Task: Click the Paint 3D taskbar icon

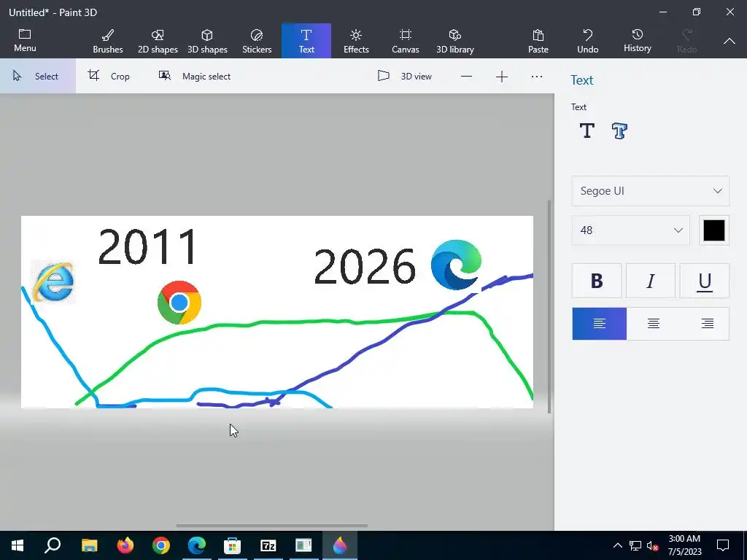Action: tap(340, 545)
